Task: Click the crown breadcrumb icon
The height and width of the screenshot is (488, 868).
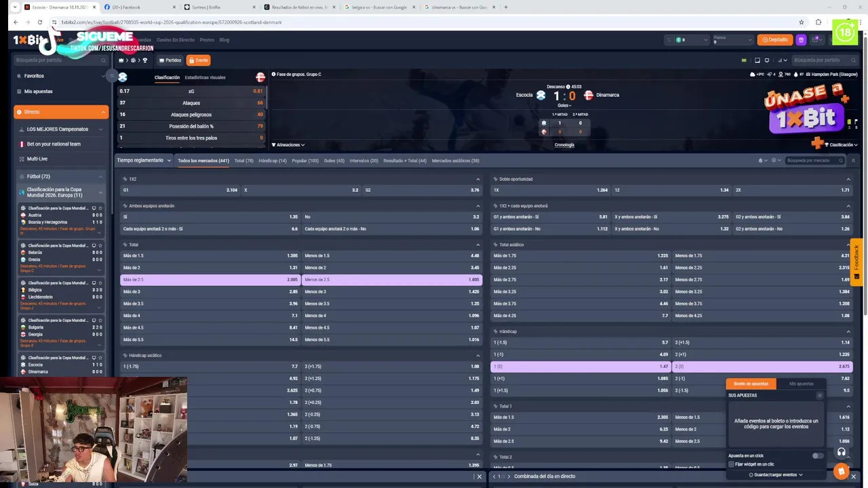Action: (x=121, y=60)
